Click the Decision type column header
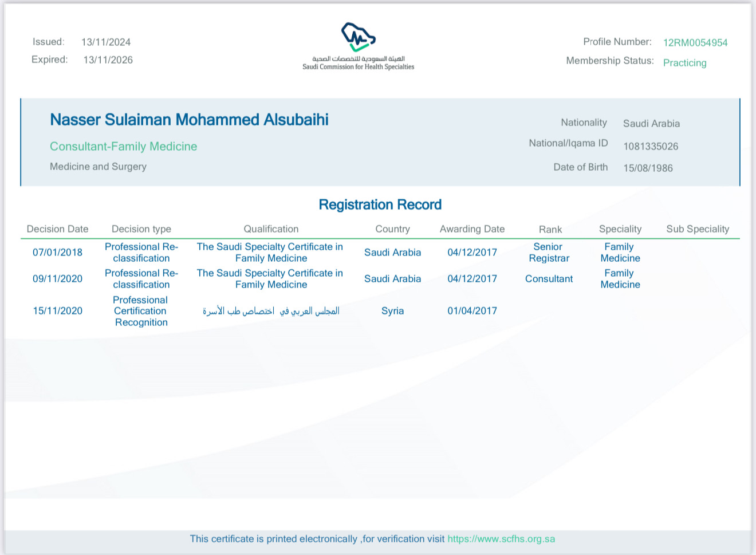Viewport: 756px width, 555px height. (141, 229)
